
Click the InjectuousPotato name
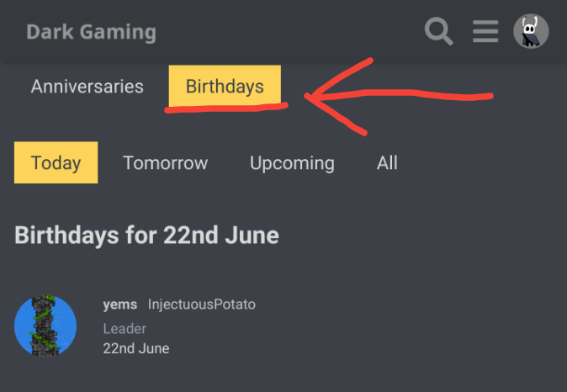[x=202, y=305]
